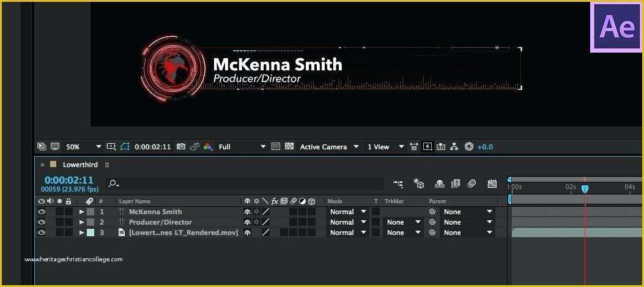The width and height of the screenshot is (644, 287).
Task: Toggle lock box for McKenna Smith layer
Action: point(68,212)
